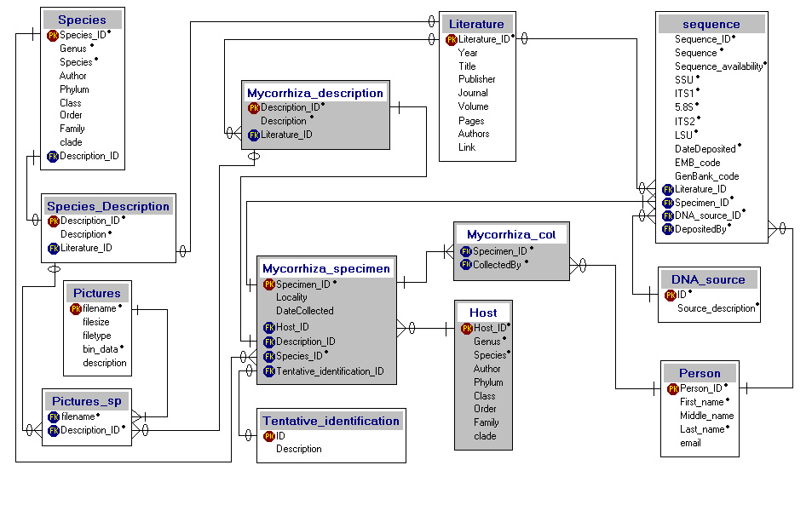The width and height of the screenshot is (812, 511).
Task: Select the Mycorrhiza_col table title
Action: click(511, 234)
